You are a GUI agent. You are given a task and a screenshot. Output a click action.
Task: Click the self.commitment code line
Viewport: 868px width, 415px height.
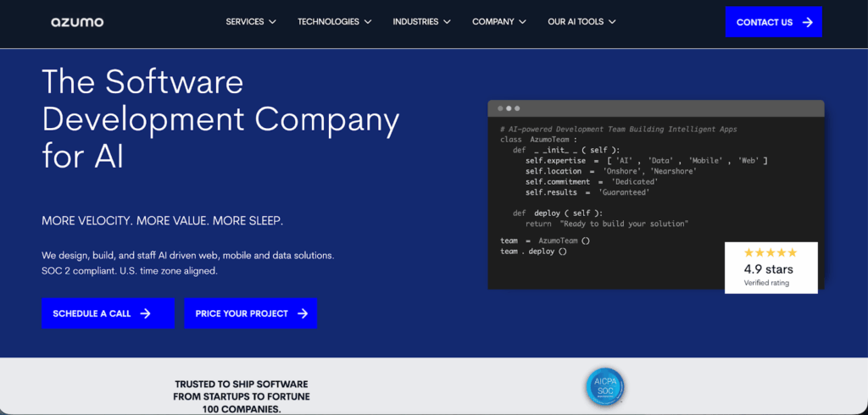(591, 182)
